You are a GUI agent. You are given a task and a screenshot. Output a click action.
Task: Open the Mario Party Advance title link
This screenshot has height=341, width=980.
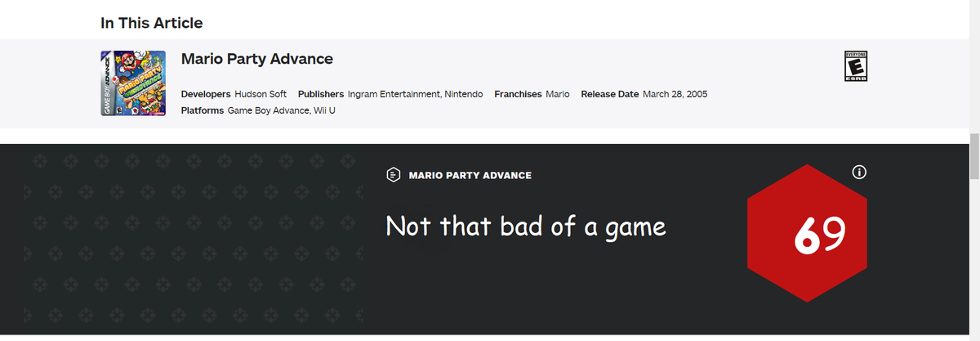256,59
